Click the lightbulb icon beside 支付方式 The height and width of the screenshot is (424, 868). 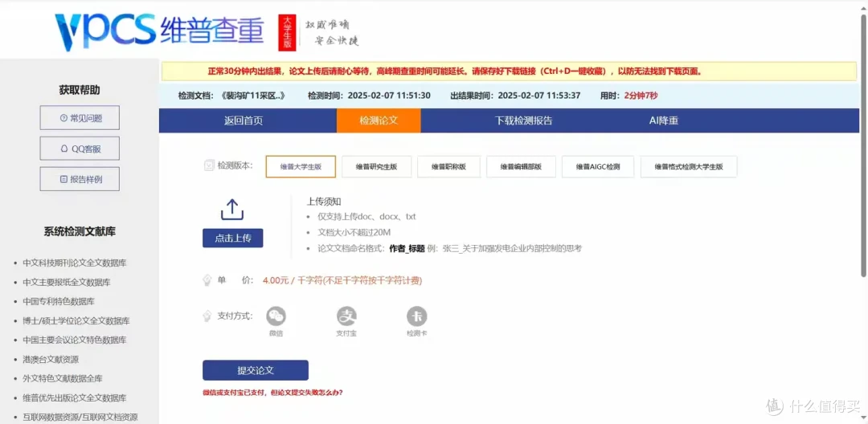pos(207,316)
